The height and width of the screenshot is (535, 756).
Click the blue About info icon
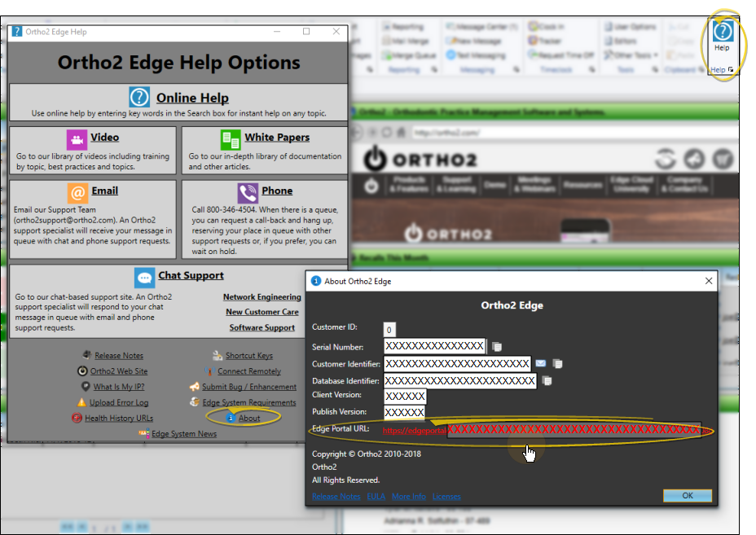pos(231,418)
